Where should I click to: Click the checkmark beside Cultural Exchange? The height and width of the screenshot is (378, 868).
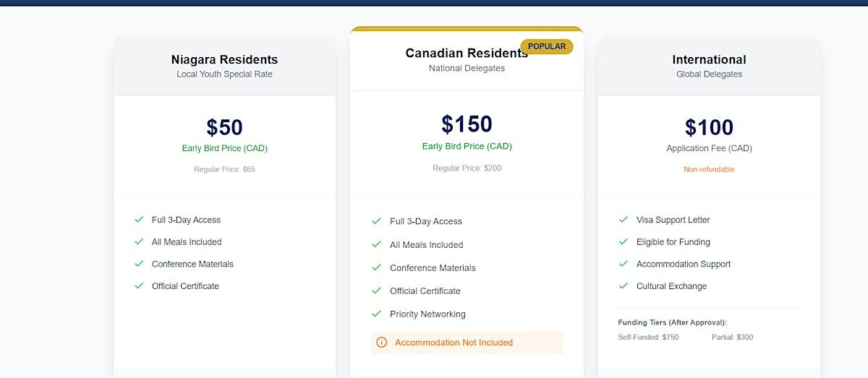[x=623, y=285]
